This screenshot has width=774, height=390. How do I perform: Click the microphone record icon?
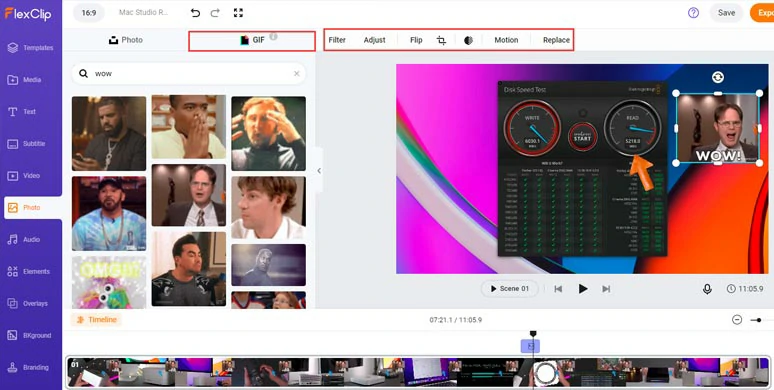coord(707,289)
